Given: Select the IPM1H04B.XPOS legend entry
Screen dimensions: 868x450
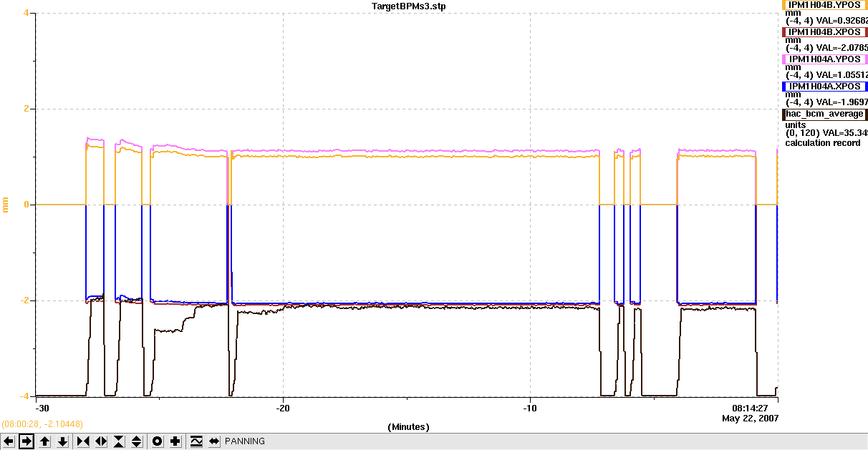Looking at the screenshot, I should pyautogui.click(x=824, y=31).
